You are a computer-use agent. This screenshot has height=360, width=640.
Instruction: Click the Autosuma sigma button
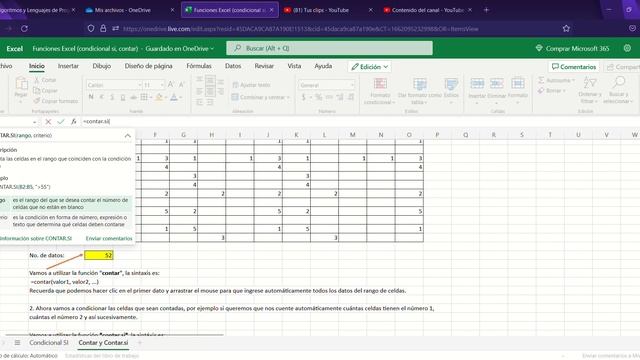[x=556, y=80]
